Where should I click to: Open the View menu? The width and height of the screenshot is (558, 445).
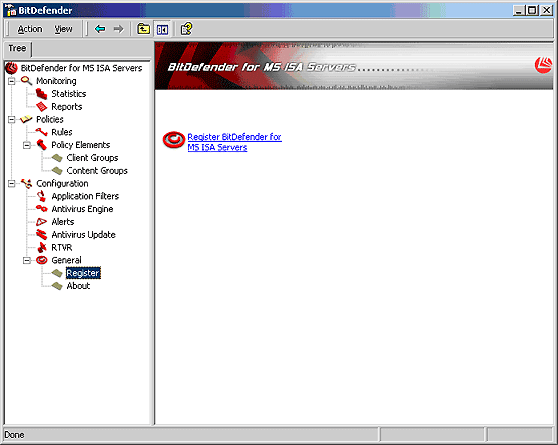63,29
